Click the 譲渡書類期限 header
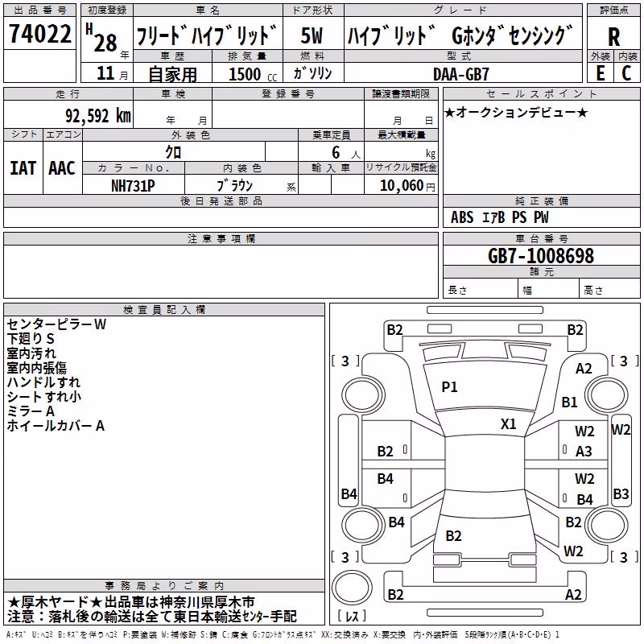This screenshot has width=644, height=644. (x=401, y=94)
